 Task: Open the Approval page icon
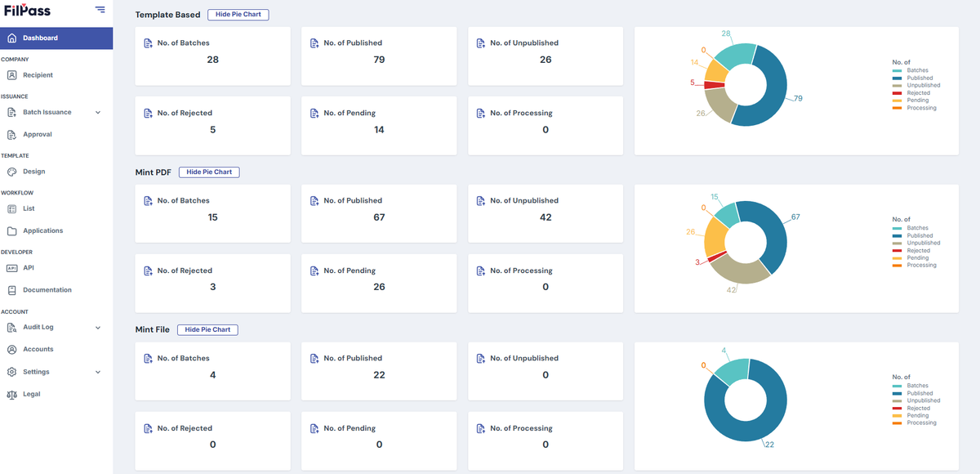tap(11, 135)
